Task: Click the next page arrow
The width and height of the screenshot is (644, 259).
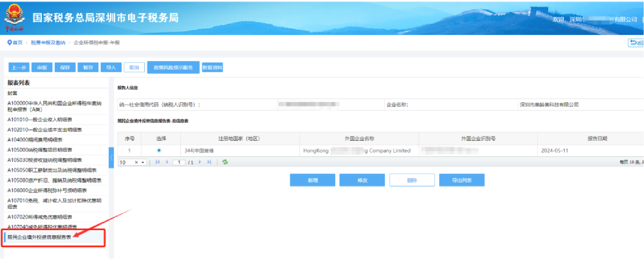Action: coord(200,162)
